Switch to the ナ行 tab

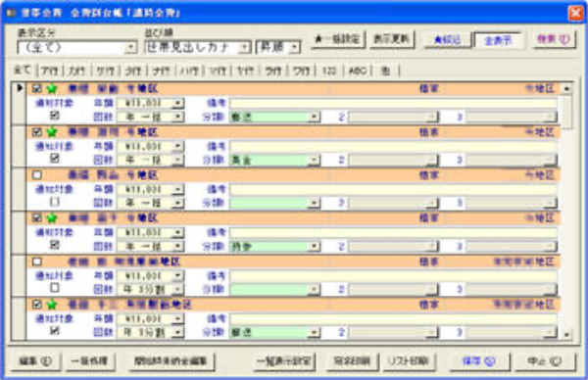tap(162, 71)
